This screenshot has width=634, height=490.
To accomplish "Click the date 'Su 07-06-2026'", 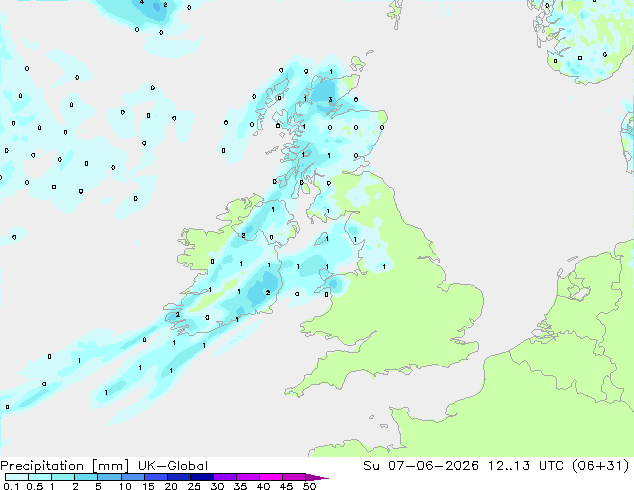I will 421,466.
